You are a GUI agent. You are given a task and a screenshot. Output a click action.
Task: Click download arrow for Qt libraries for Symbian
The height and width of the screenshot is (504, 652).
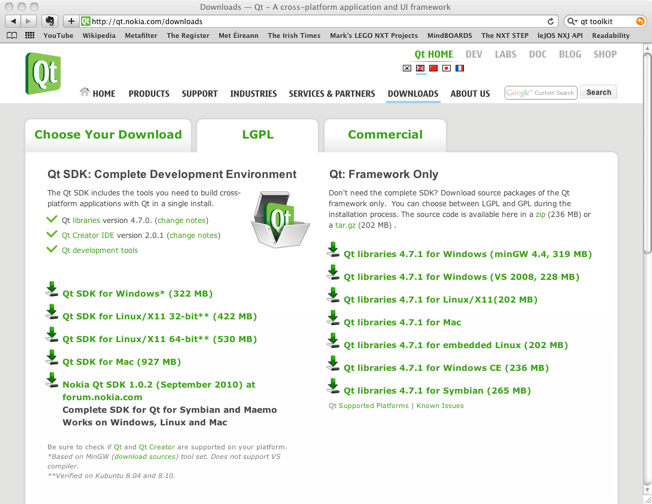pos(333,387)
